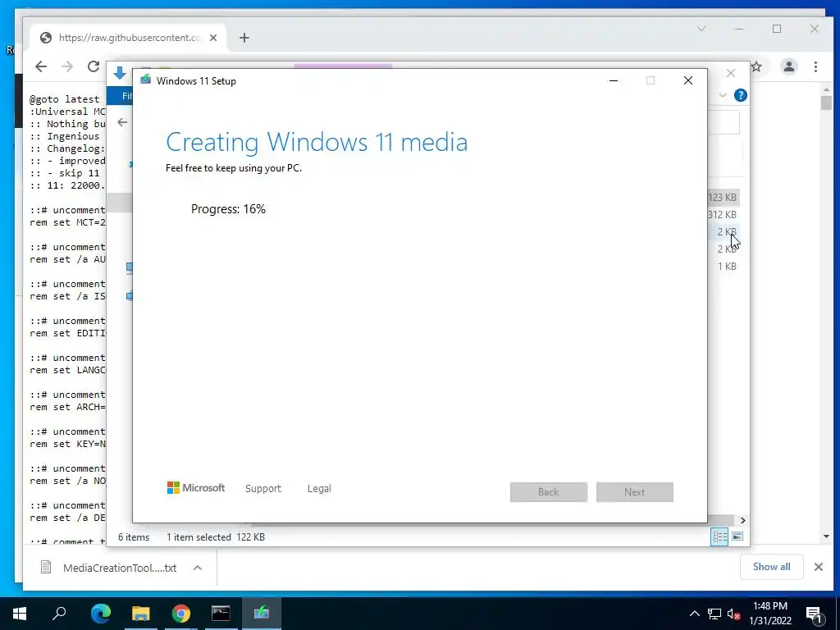This screenshot has width=840, height=630.
Task: Close the Chrome downloads bar
Action: point(819,567)
